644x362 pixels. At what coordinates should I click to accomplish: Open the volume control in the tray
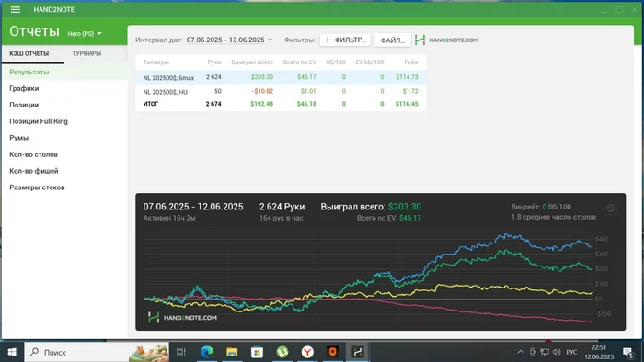[x=557, y=352]
